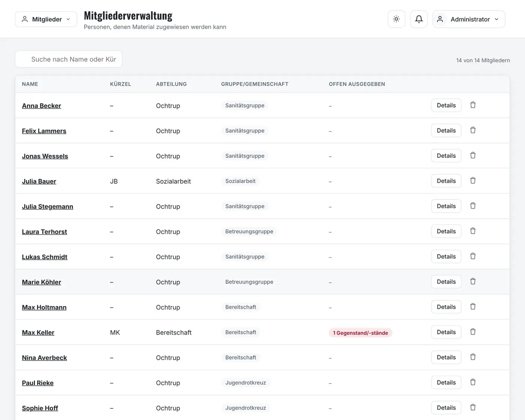The image size is (525, 420).
Task: Toggle light/dark theme sun icon
Action: click(x=396, y=19)
